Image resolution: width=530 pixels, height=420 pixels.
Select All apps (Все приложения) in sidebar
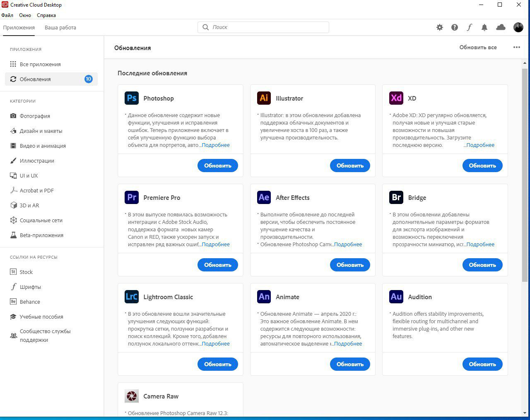click(51, 64)
